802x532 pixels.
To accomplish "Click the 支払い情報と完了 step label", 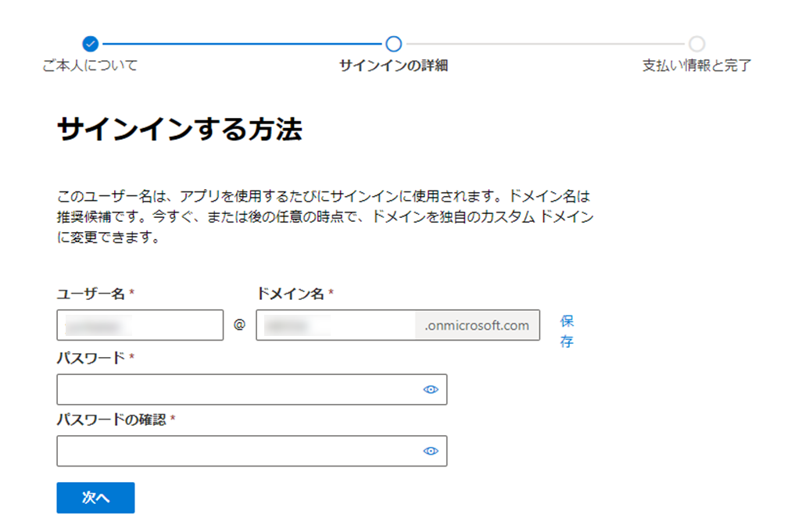I will tap(696, 66).
